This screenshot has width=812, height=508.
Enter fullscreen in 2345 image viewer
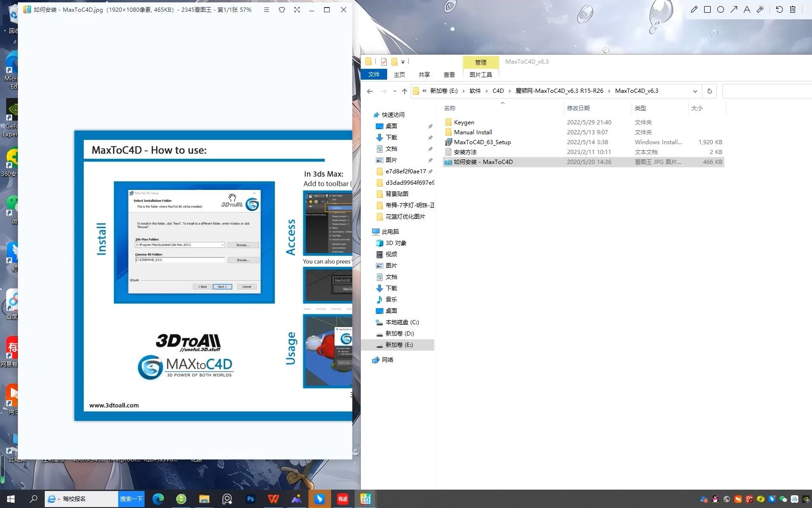pos(297,9)
